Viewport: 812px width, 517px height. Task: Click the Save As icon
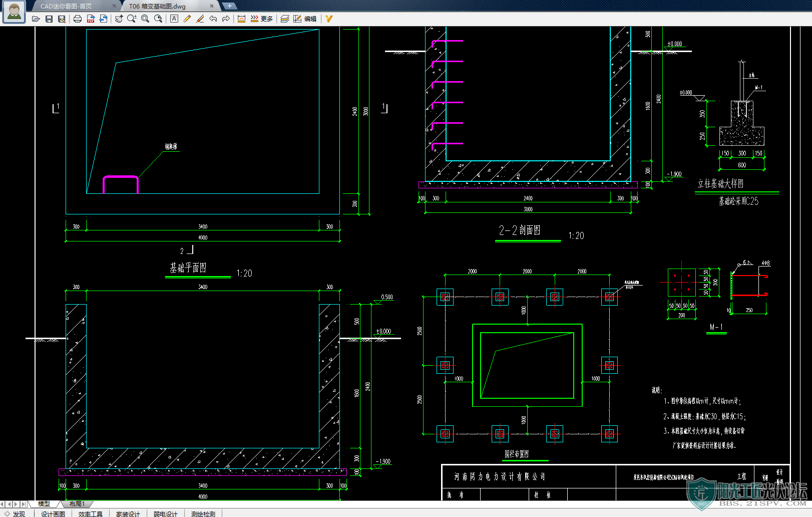62,19
